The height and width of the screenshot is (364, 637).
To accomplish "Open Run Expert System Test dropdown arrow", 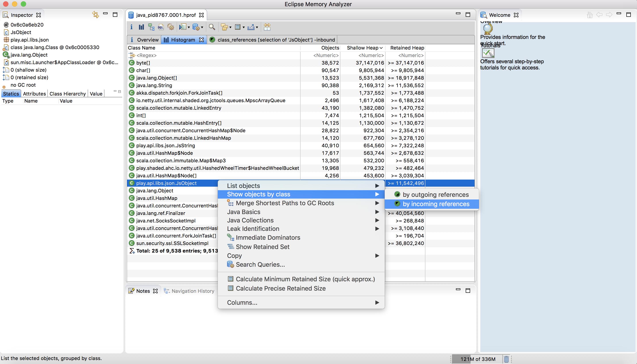I will (x=189, y=27).
